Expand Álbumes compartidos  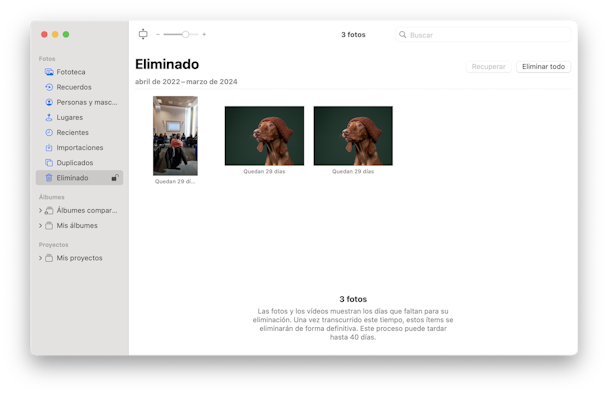pyautogui.click(x=40, y=210)
